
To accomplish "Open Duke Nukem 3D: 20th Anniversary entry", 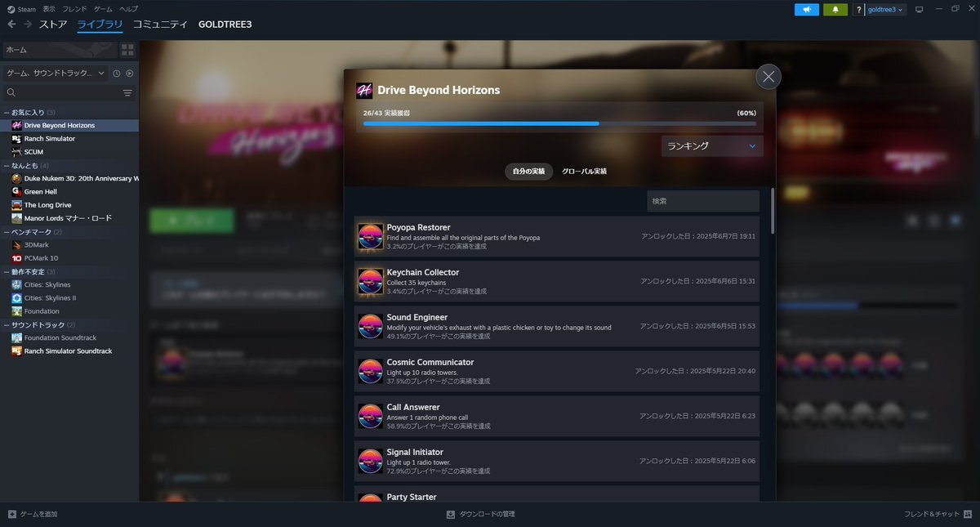I will click(x=69, y=178).
